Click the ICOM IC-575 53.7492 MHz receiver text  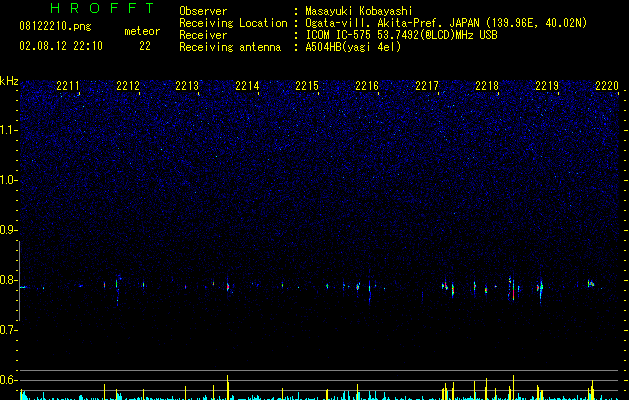[x=402, y=35]
